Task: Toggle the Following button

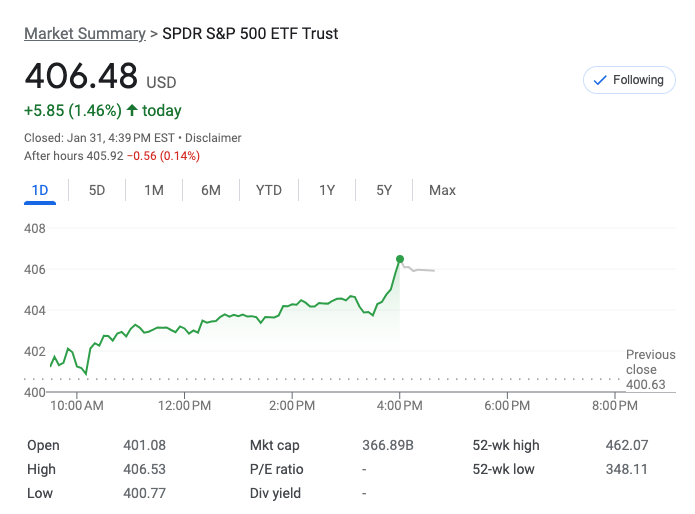Action: click(x=629, y=80)
